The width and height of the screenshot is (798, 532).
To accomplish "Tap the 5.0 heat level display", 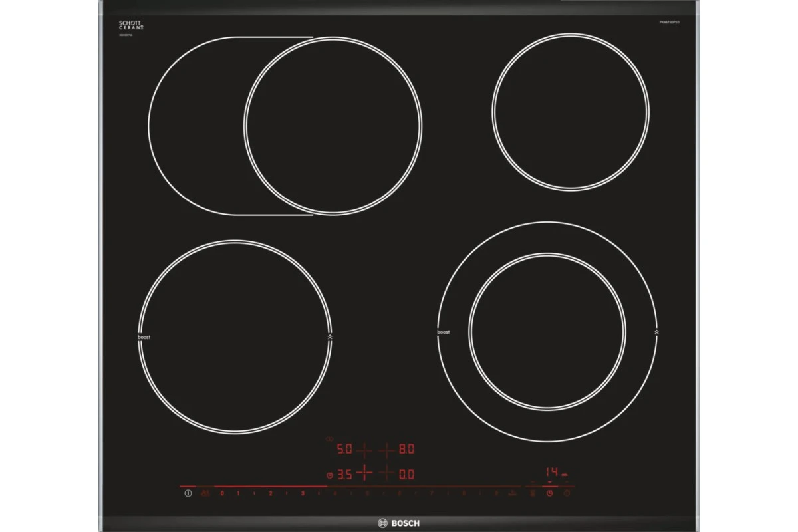I will coord(344,450).
